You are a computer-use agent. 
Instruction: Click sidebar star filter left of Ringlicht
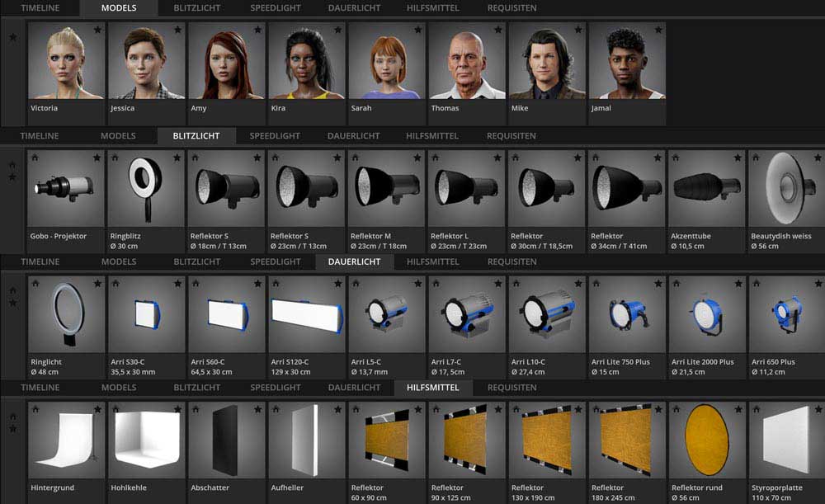tap(12, 303)
